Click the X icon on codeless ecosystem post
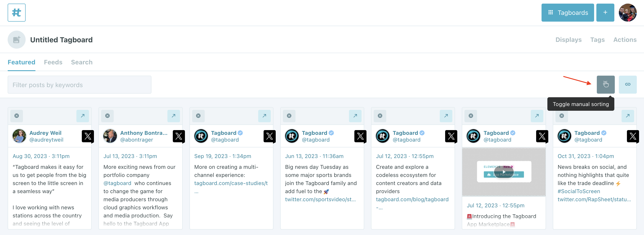 [x=451, y=136]
